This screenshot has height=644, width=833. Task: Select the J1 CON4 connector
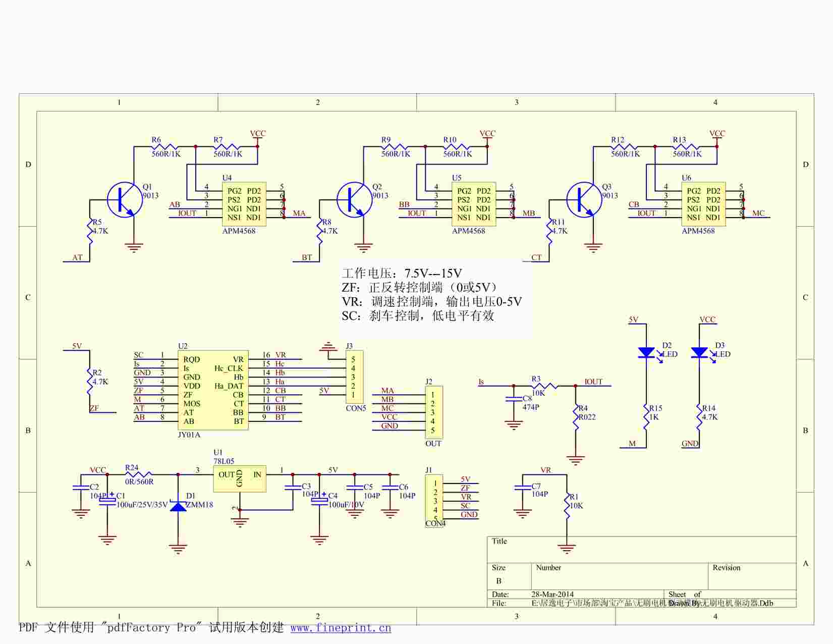tap(434, 501)
